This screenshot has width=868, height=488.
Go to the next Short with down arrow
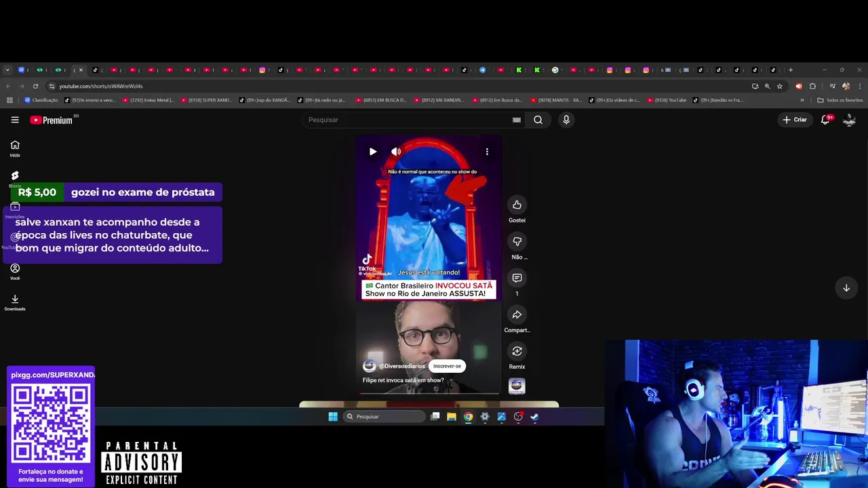click(x=846, y=288)
